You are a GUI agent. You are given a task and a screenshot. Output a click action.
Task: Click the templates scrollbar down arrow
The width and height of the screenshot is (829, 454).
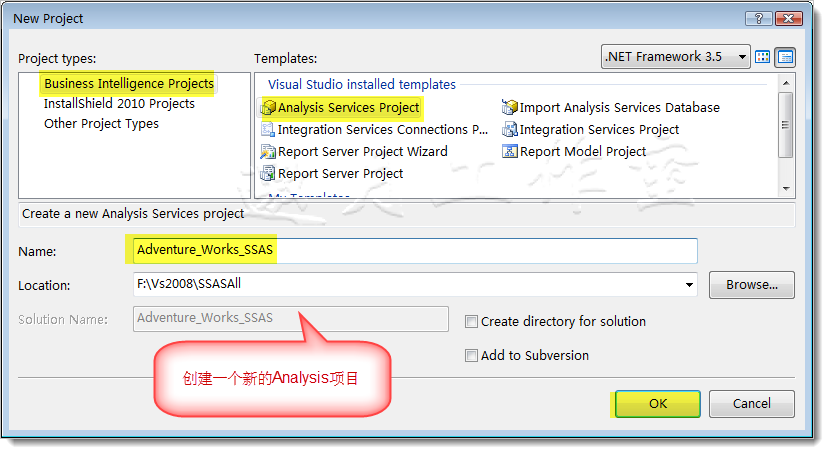(786, 189)
